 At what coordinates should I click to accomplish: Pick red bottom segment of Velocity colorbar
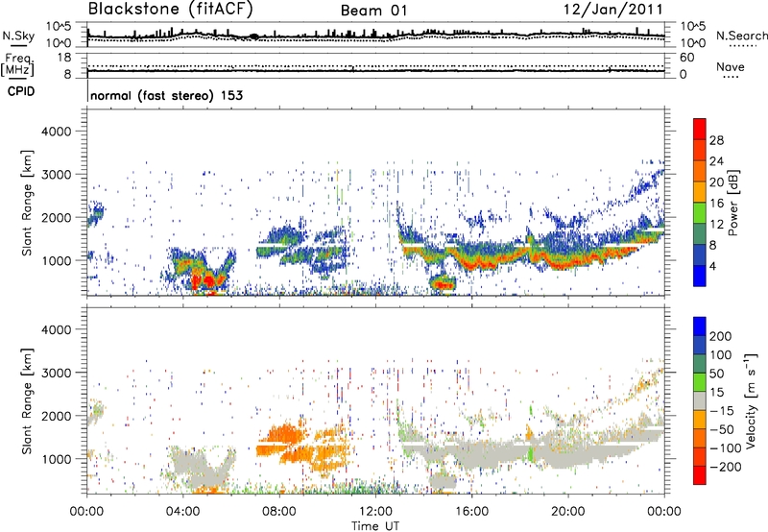700,475
